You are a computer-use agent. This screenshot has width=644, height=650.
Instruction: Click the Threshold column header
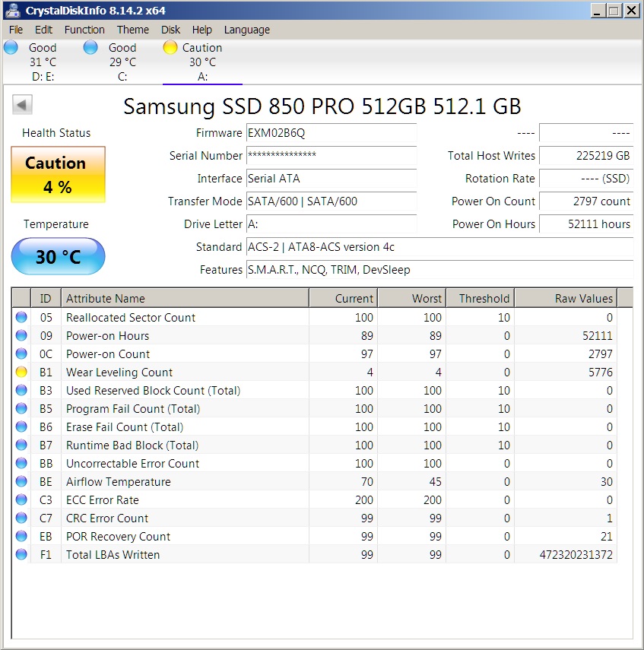(x=481, y=298)
